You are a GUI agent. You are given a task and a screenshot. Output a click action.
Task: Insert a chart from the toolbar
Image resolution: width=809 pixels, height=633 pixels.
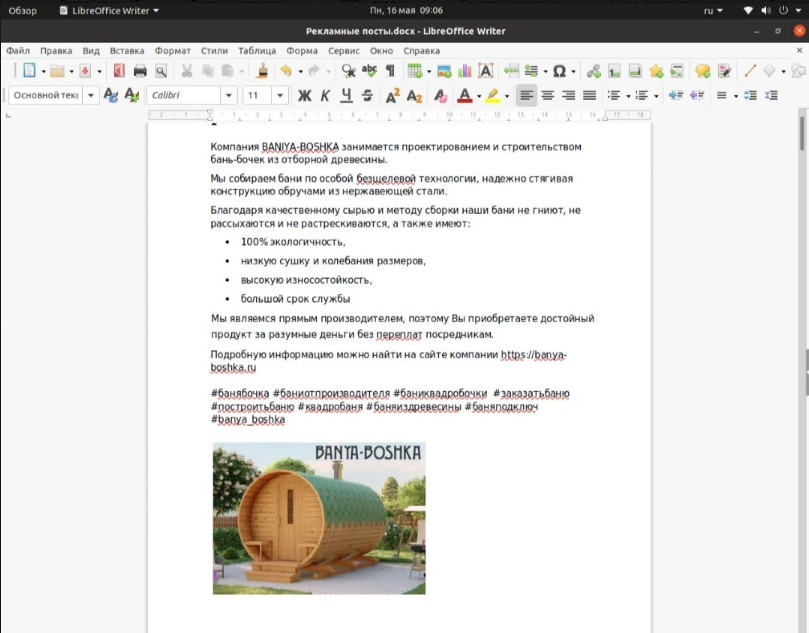[x=464, y=71]
